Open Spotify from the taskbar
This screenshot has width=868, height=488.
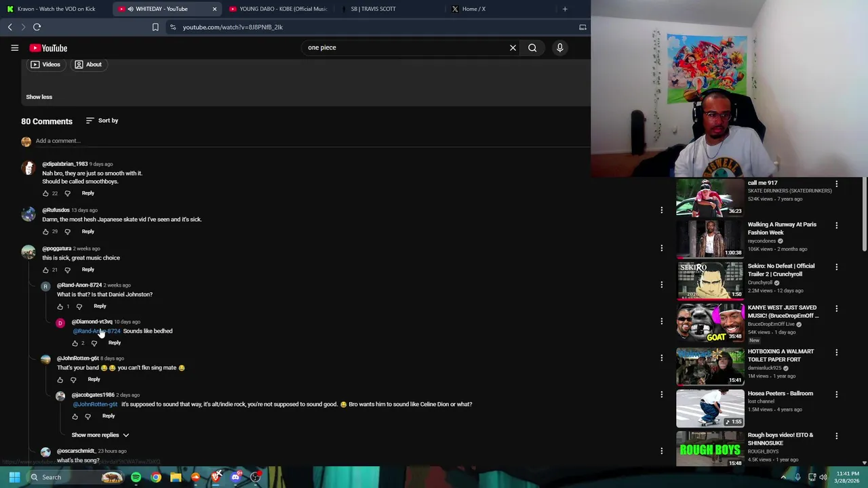click(136, 477)
